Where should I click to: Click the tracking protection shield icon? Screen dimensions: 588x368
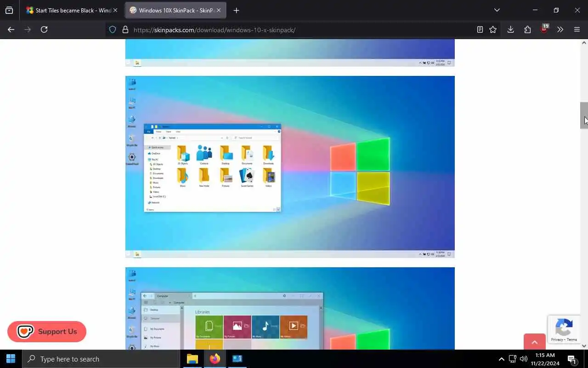(113, 29)
